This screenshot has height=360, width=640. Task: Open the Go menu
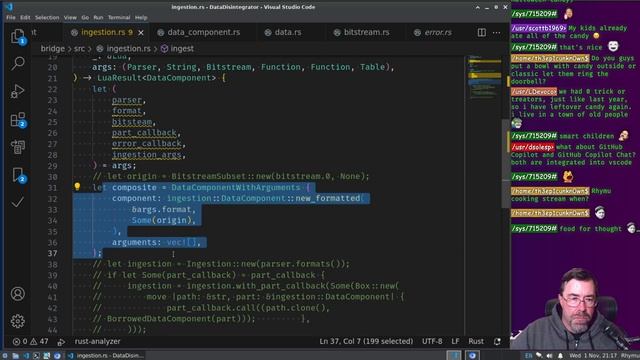pos(85,18)
